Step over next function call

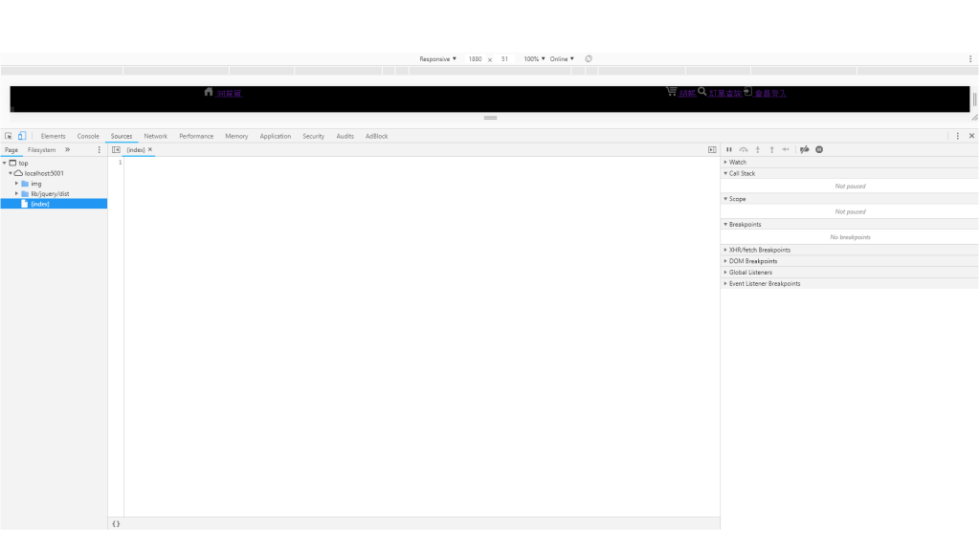click(743, 150)
